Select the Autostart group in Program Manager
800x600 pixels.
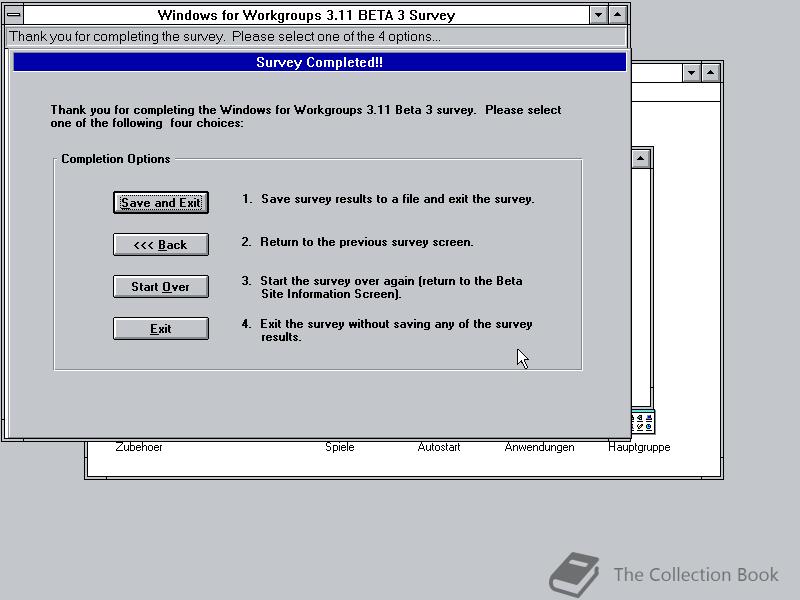pyautogui.click(x=439, y=447)
